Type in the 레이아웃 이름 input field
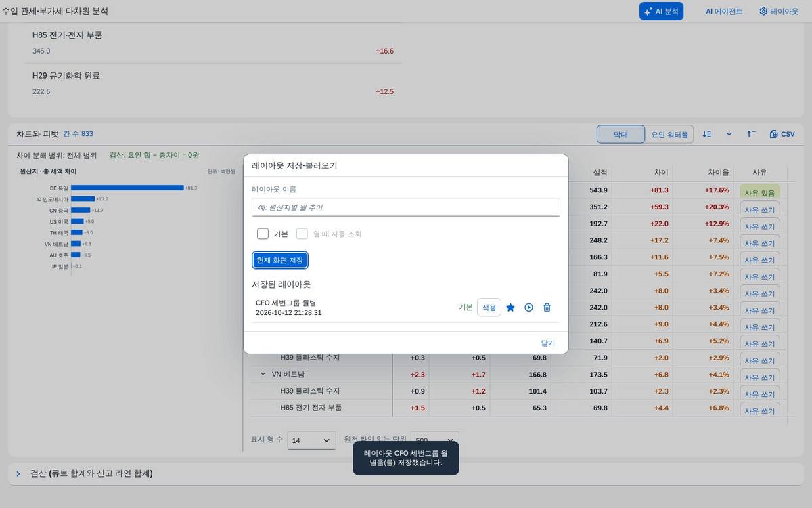812x508 pixels. 405,207
